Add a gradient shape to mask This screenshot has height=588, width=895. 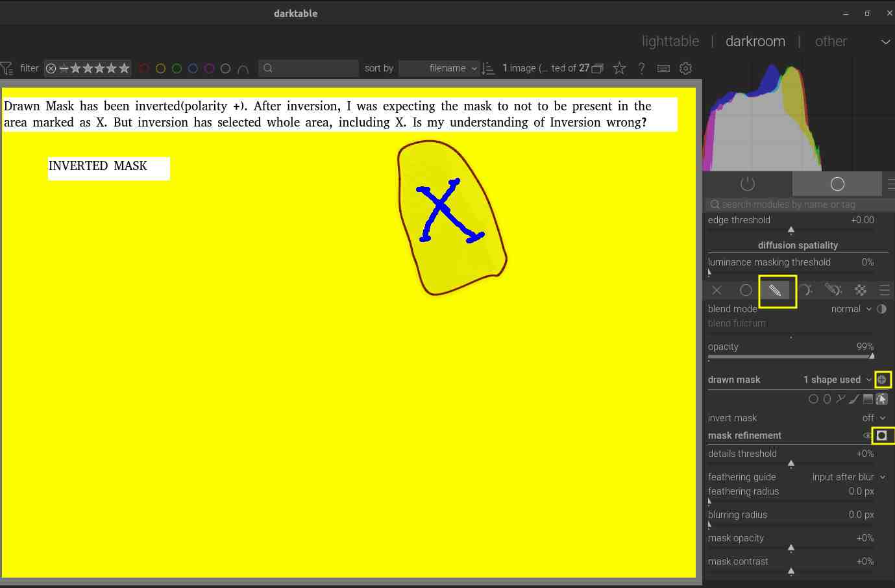pyautogui.click(x=868, y=399)
